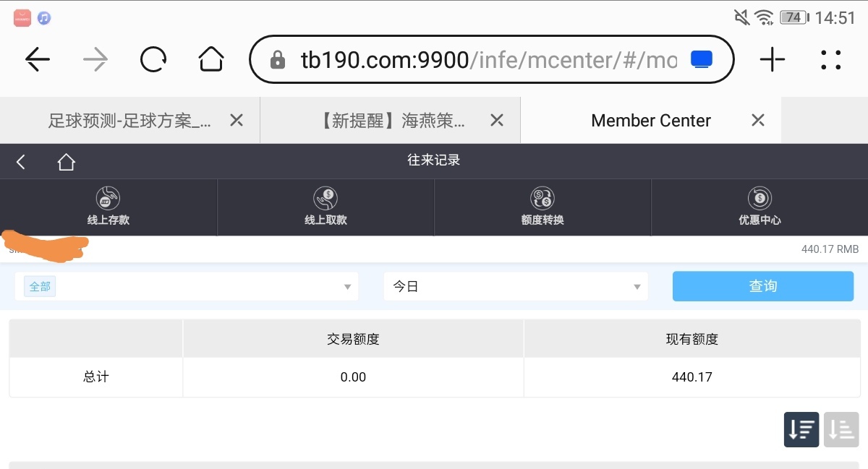Tap the back chevron in Member Center header

(x=21, y=162)
